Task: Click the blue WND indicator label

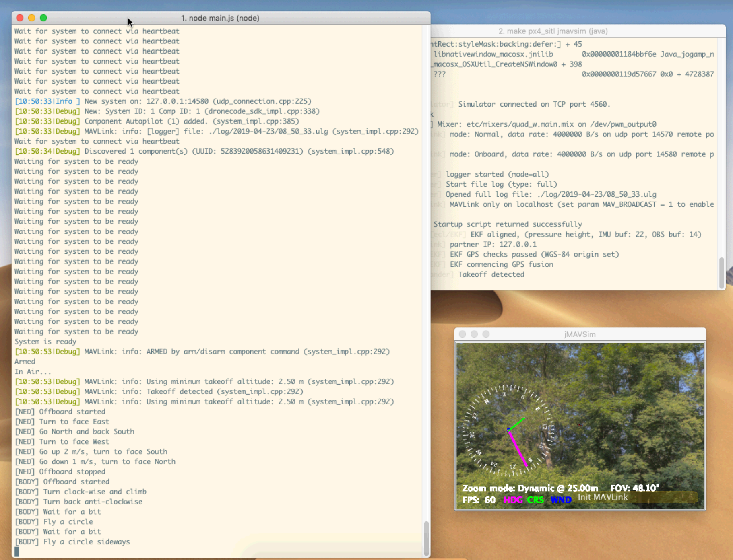Action: click(x=561, y=500)
